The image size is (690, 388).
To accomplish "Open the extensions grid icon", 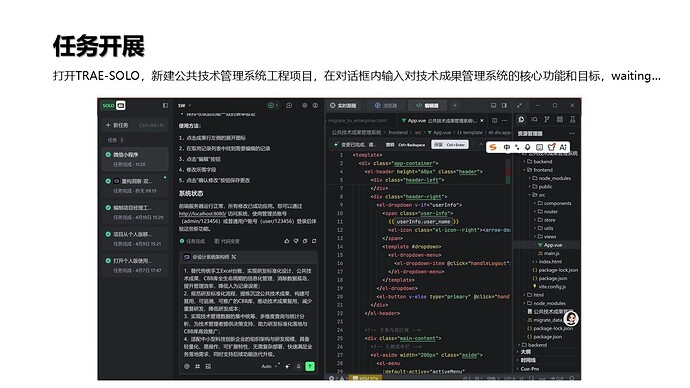I will pyautogui.click(x=560, y=119).
